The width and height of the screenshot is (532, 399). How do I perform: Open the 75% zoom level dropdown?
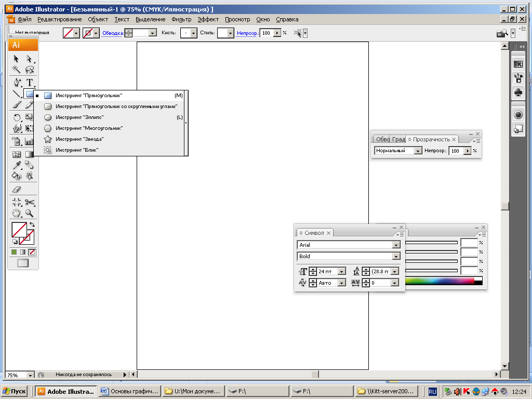point(30,375)
